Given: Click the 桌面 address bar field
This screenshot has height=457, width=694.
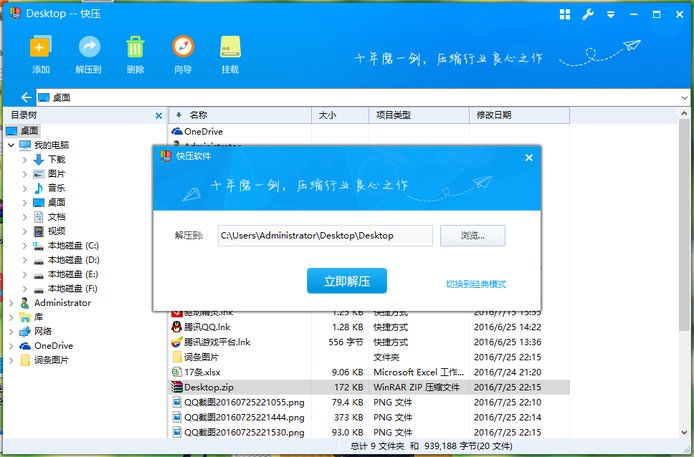Looking at the screenshot, I should (x=358, y=98).
